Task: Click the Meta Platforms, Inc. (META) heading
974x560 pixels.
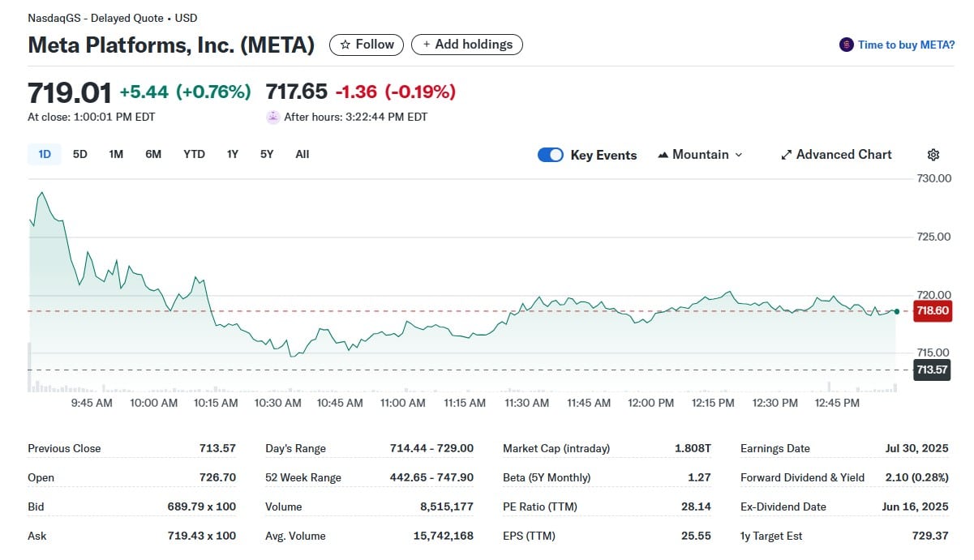Action: click(x=171, y=45)
